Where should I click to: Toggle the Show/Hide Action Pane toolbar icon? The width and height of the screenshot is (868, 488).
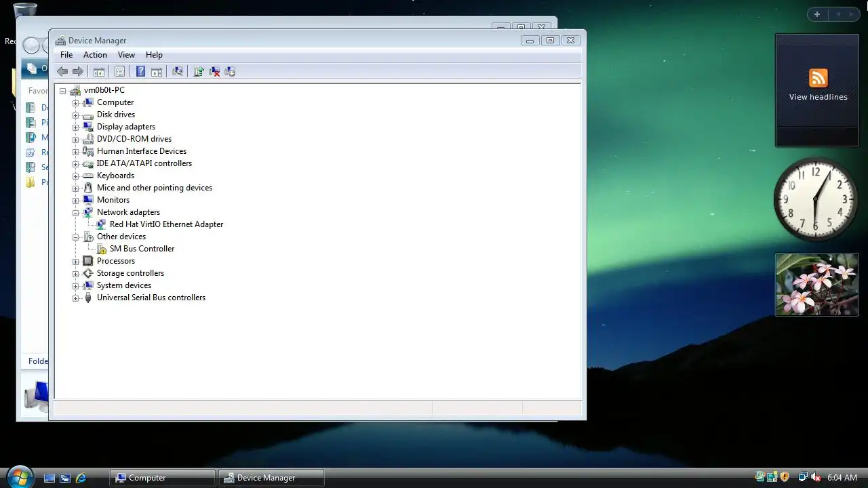[x=157, y=71]
